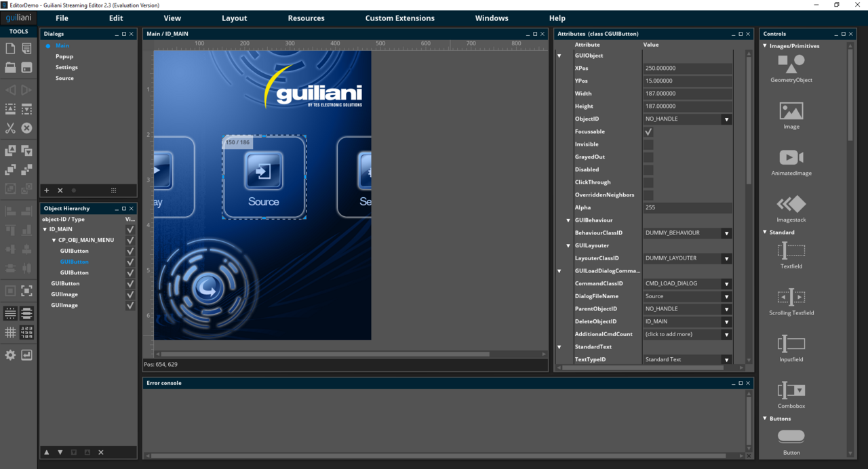Click the up-triangle icon in Object Hierarchy footer
868x469 pixels.
tap(47, 452)
